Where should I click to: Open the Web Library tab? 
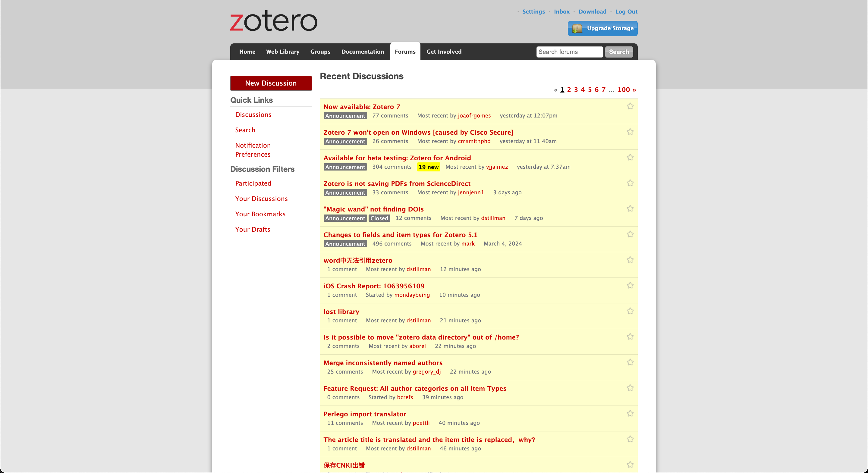point(282,52)
